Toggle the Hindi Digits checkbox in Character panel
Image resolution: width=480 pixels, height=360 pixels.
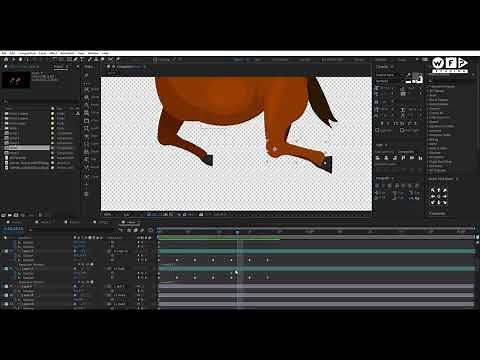point(402,130)
